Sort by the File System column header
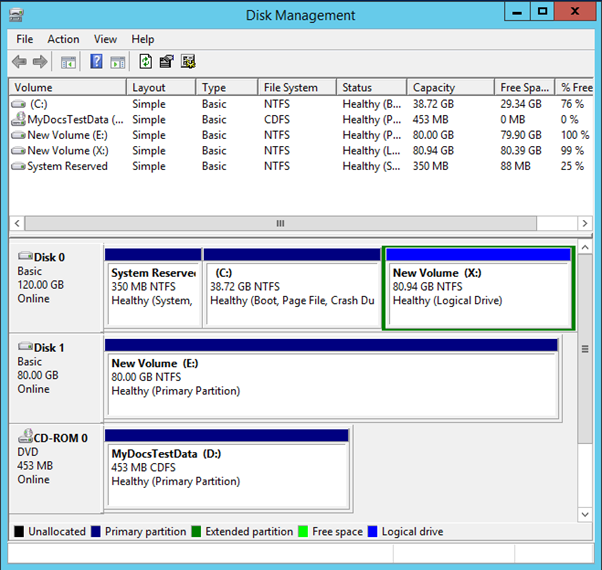The width and height of the screenshot is (602, 570). tap(297, 88)
